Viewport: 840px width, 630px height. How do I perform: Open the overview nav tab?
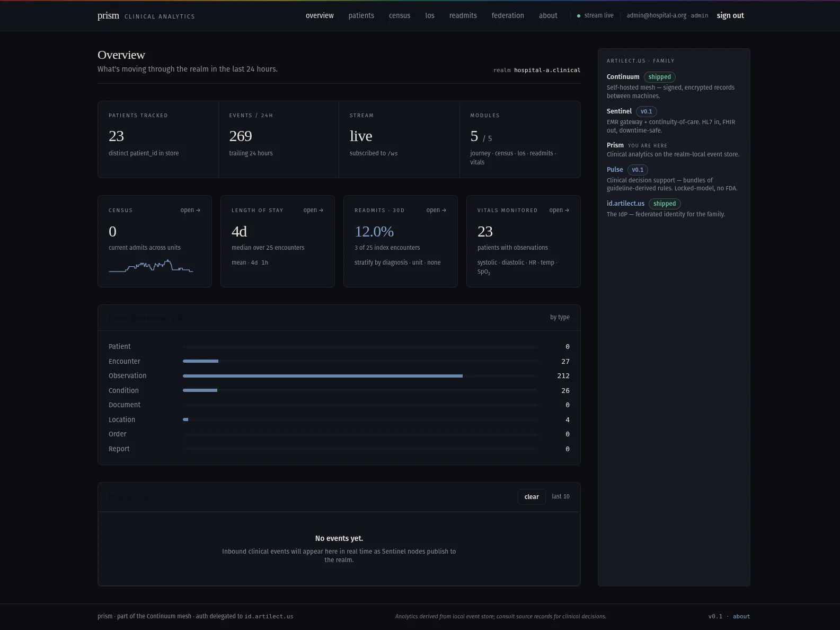tap(320, 15)
